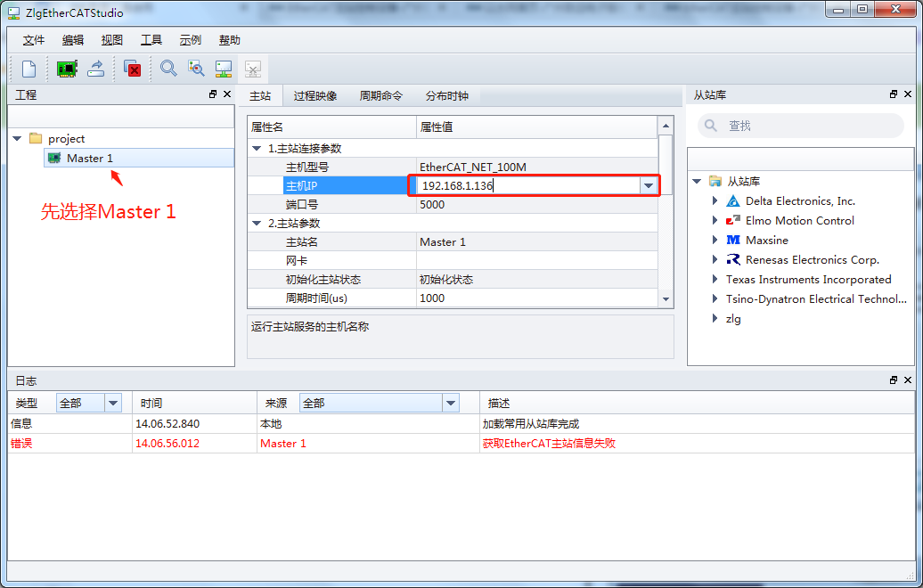Pin the 从站库 panel
Viewport: 923px width, 588px height.
click(893, 94)
